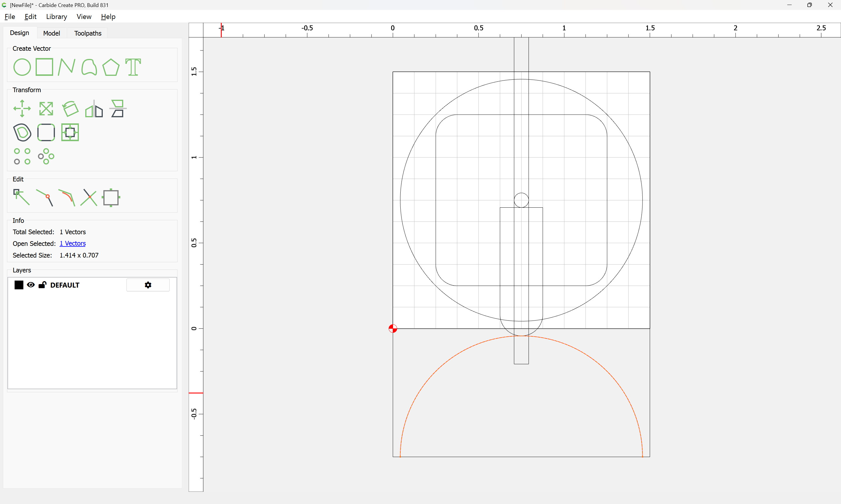This screenshot has height=504, width=841.
Task: Toggle visibility eye of DEFAULT layer
Action: point(31,285)
